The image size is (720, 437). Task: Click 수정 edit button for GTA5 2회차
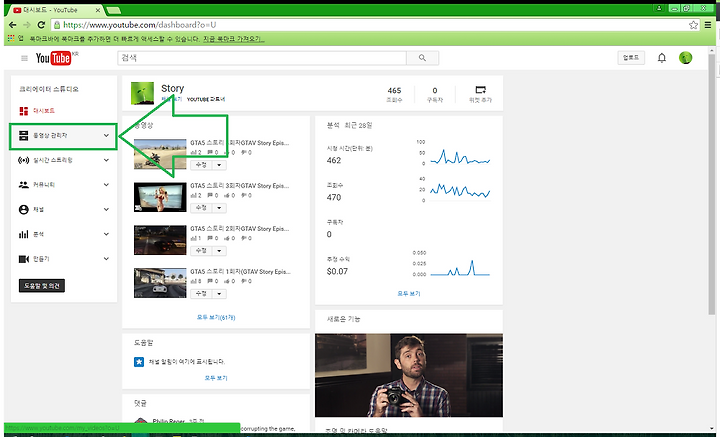[201, 251]
